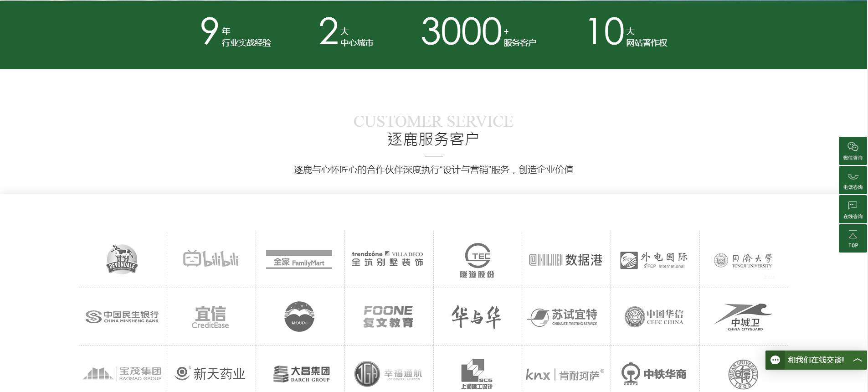Screen dimensions: 868x392
Task: Select the 华与华 logo
Action: pyautogui.click(x=477, y=317)
